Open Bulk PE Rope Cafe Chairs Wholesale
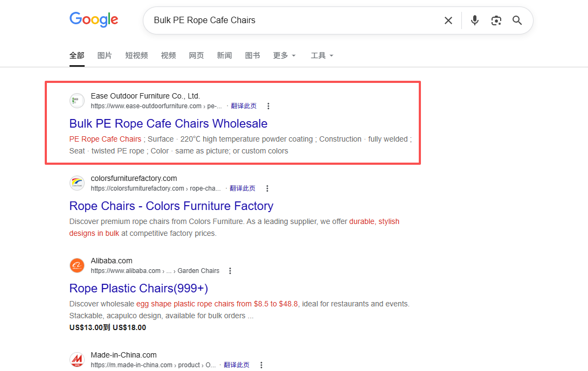The height and width of the screenshot is (371, 588). click(168, 123)
